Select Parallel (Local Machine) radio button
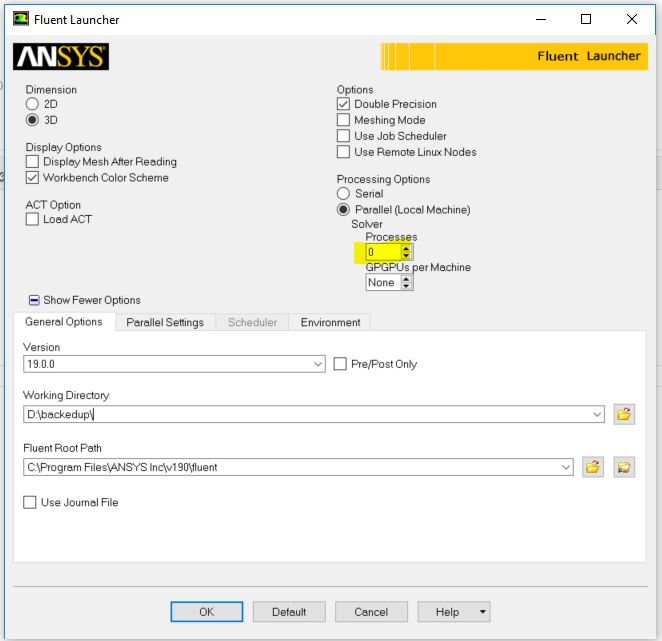This screenshot has height=641, width=662. click(x=343, y=209)
